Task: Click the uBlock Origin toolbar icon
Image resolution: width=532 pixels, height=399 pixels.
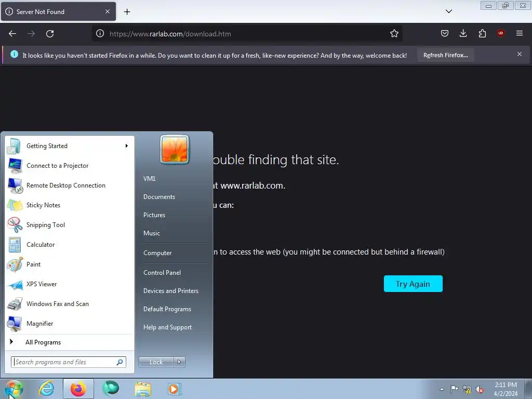Action: [x=500, y=33]
